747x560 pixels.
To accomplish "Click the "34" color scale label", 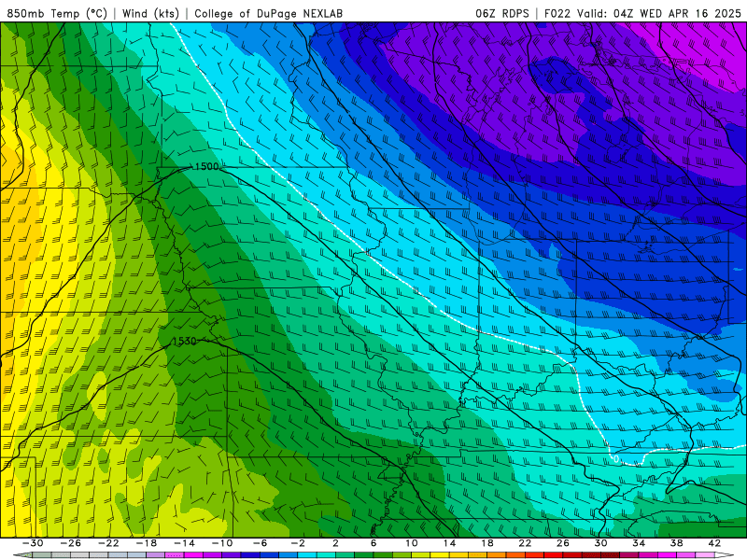I will coord(639,543).
